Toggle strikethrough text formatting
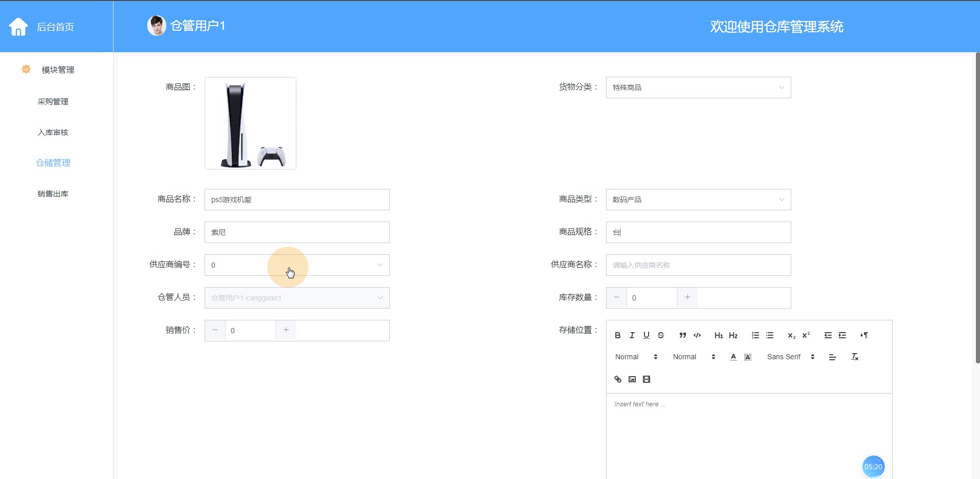980x479 pixels. [660, 335]
